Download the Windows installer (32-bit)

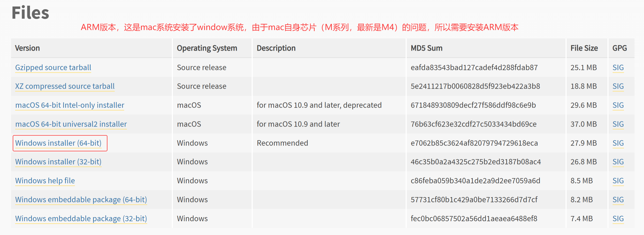coord(58,162)
